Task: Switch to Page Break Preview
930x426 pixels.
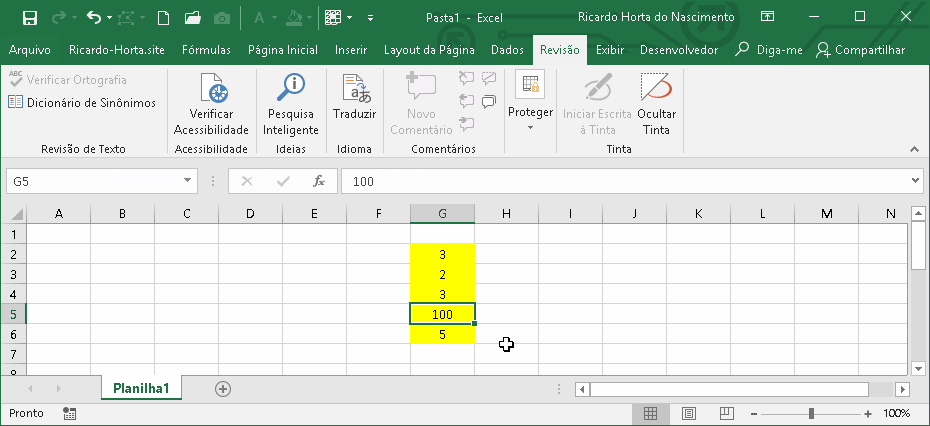Action: [x=727, y=413]
